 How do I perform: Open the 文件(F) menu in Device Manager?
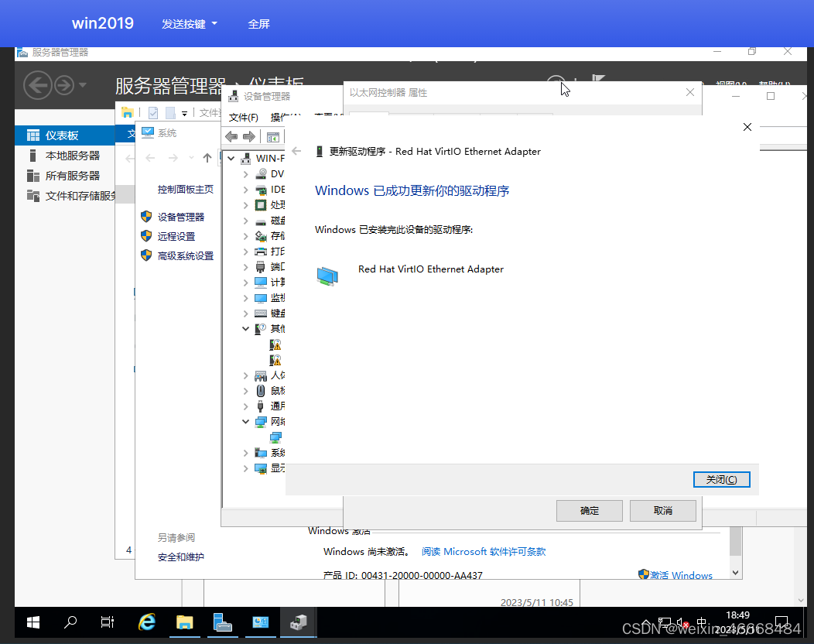(244, 118)
